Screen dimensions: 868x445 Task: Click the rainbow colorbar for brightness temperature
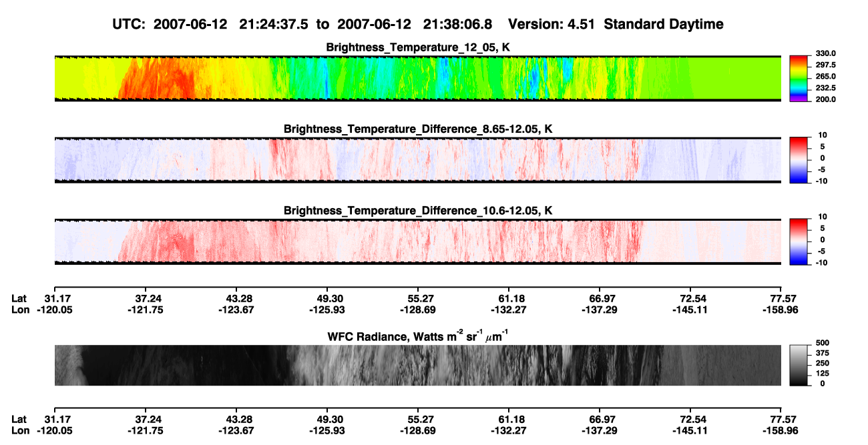[x=799, y=78]
